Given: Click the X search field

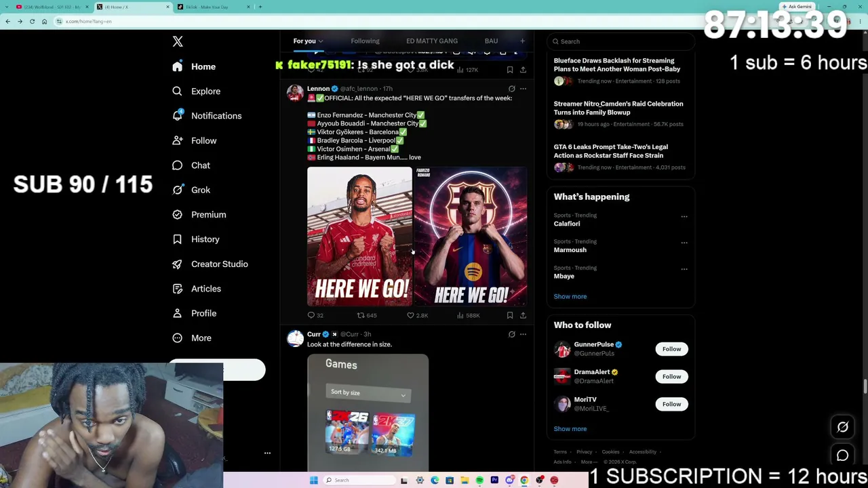Looking at the screenshot, I should pos(620,41).
